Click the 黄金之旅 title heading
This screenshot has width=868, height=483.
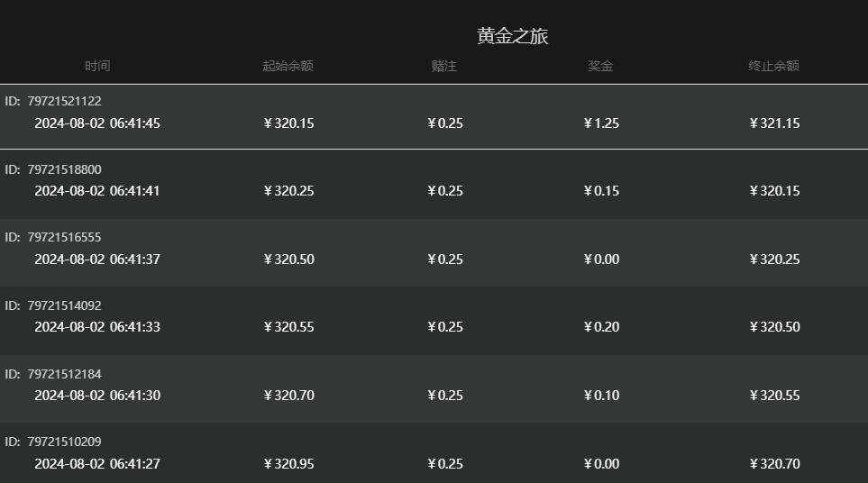[512, 36]
